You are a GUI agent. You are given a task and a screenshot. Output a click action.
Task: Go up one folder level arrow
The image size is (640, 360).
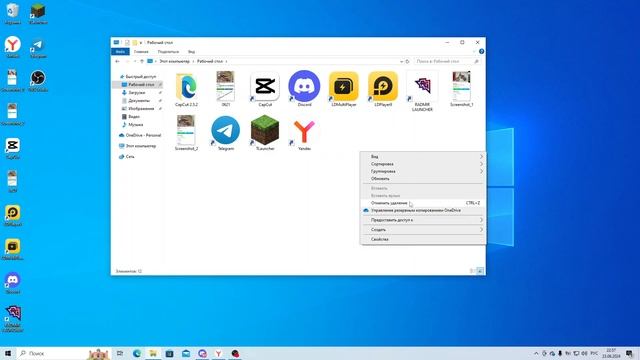142,61
